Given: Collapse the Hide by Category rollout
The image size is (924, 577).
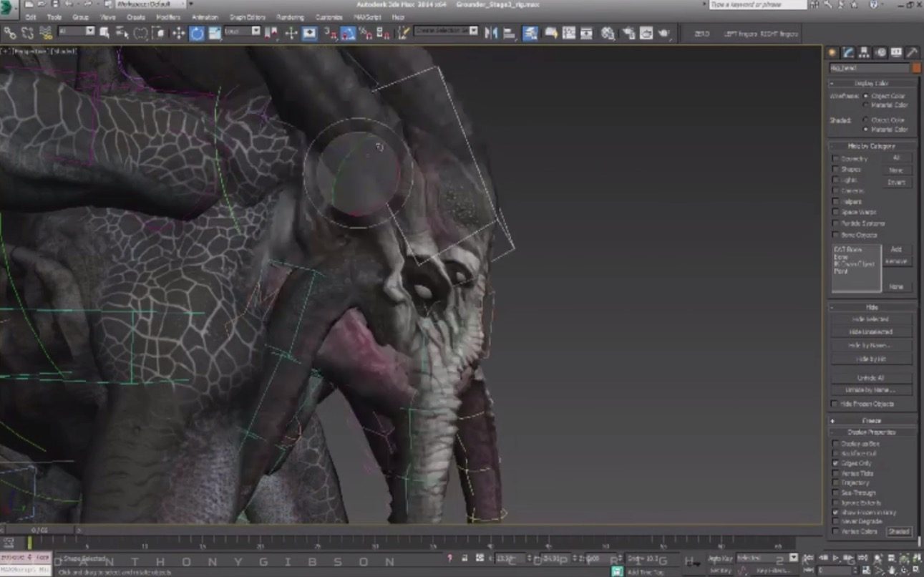Looking at the screenshot, I should pyautogui.click(x=872, y=146).
